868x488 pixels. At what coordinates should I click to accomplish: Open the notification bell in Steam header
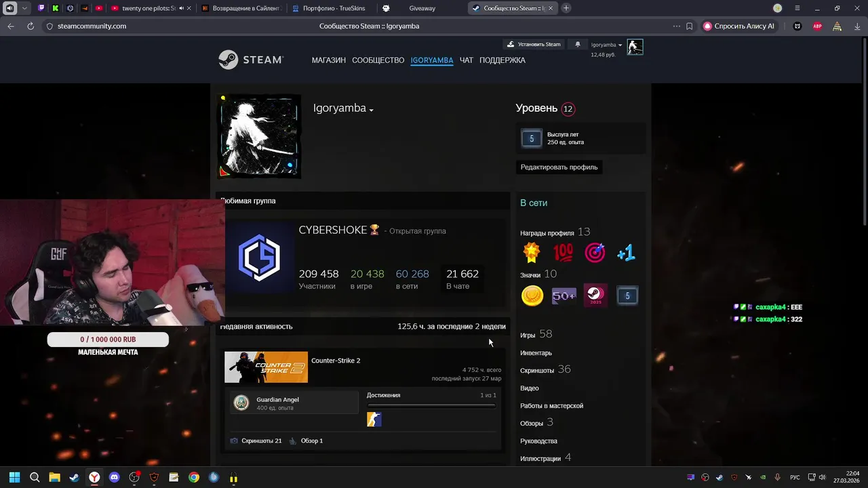click(578, 44)
